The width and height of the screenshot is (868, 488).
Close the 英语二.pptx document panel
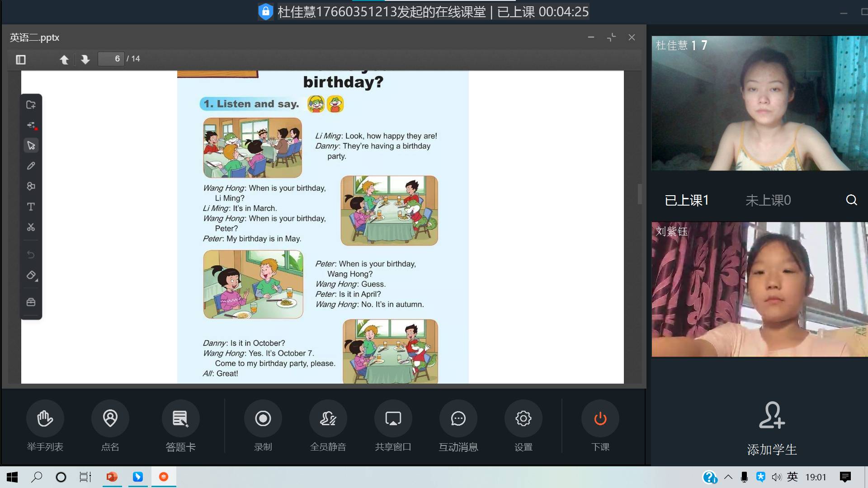[x=632, y=38]
